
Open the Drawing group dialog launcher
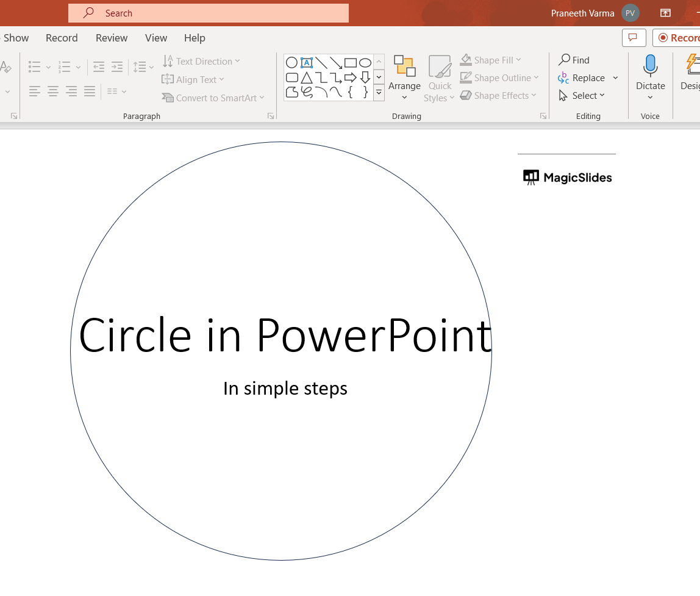(543, 116)
